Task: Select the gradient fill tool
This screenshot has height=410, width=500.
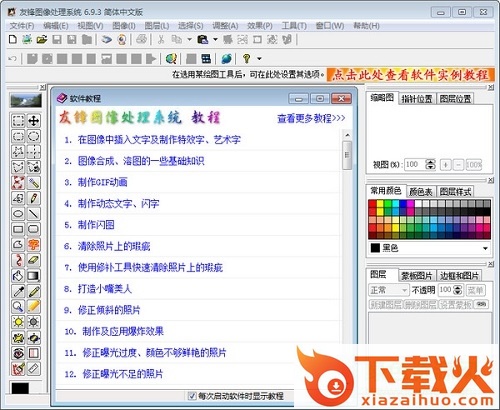Action: click(34, 276)
